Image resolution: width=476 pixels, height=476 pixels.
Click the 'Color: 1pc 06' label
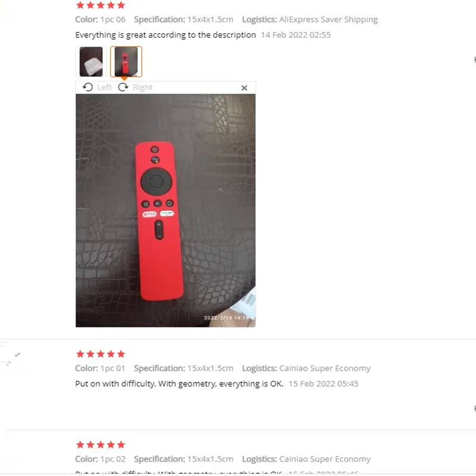coord(100,20)
